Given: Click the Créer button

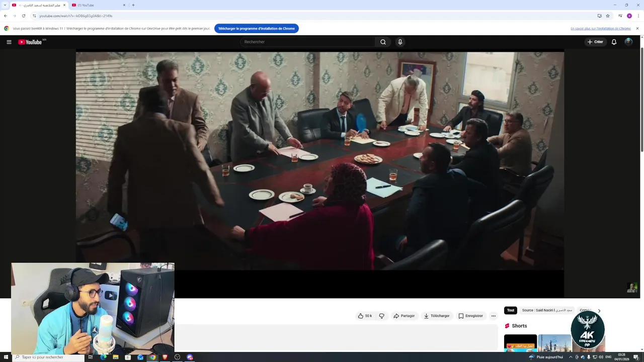Looking at the screenshot, I should pyautogui.click(x=595, y=42).
